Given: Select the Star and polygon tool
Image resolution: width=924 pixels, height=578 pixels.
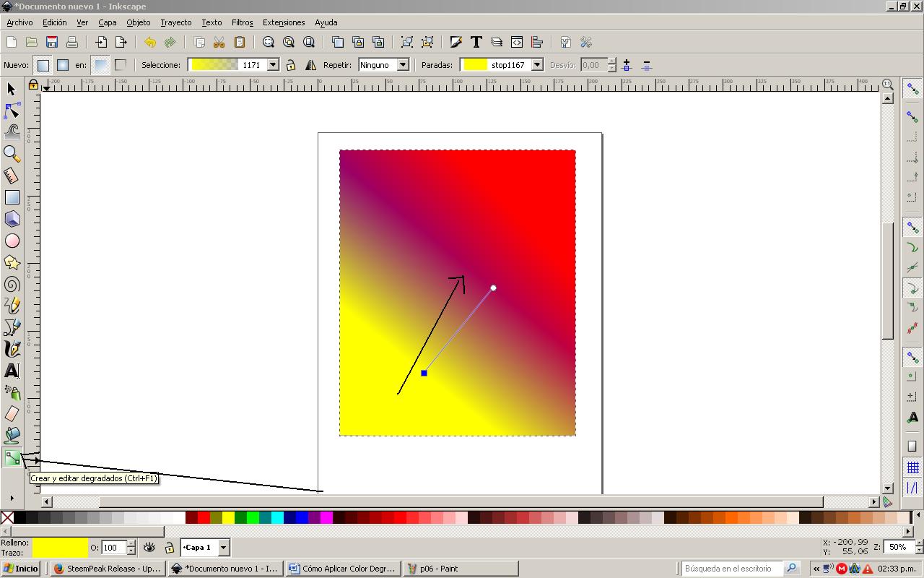Looking at the screenshot, I should pyautogui.click(x=12, y=262).
